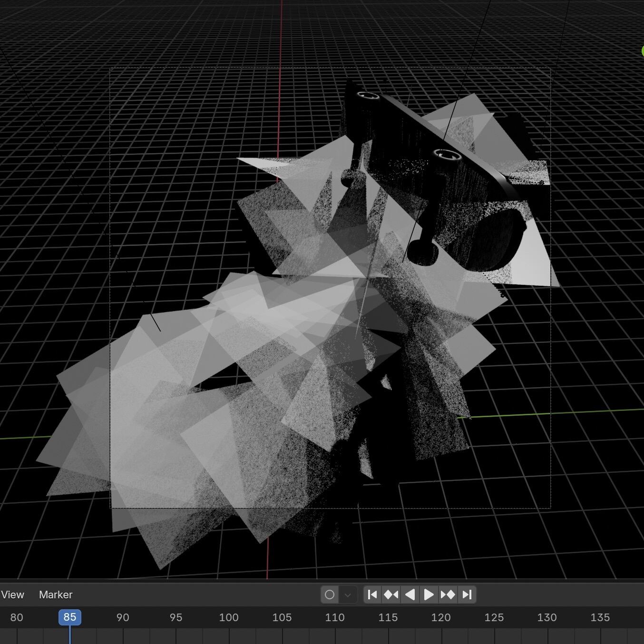The height and width of the screenshot is (644, 644).
Task: Play the animation forward
Action: click(x=429, y=595)
